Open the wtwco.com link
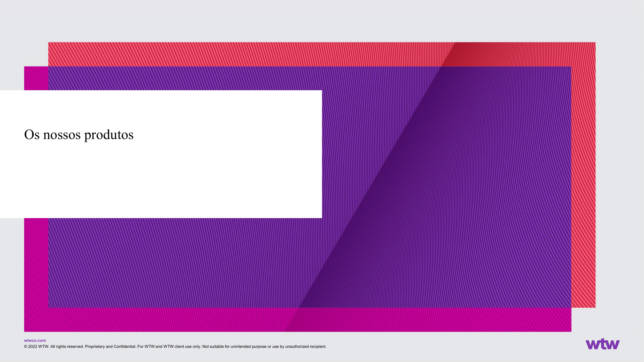 click(35, 340)
